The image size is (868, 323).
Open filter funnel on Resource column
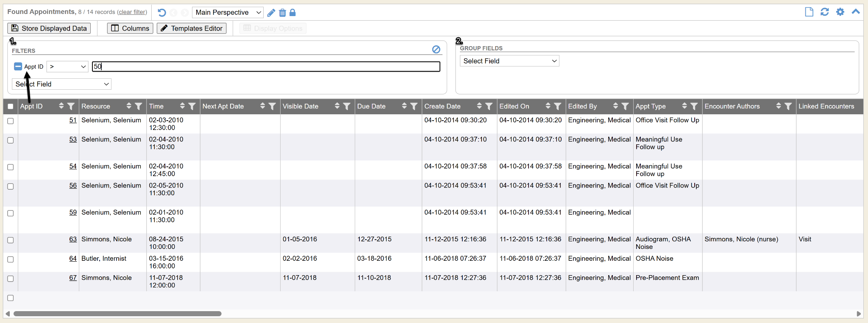[x=139, y=106]
